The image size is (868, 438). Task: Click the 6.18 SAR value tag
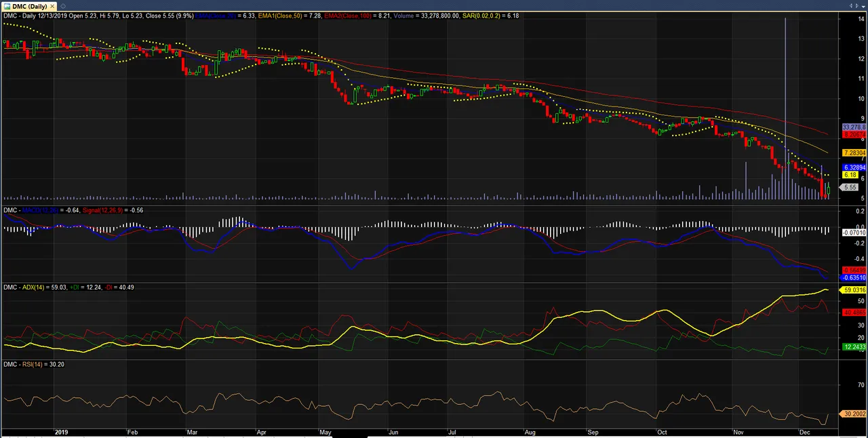[x=850, y=175]
